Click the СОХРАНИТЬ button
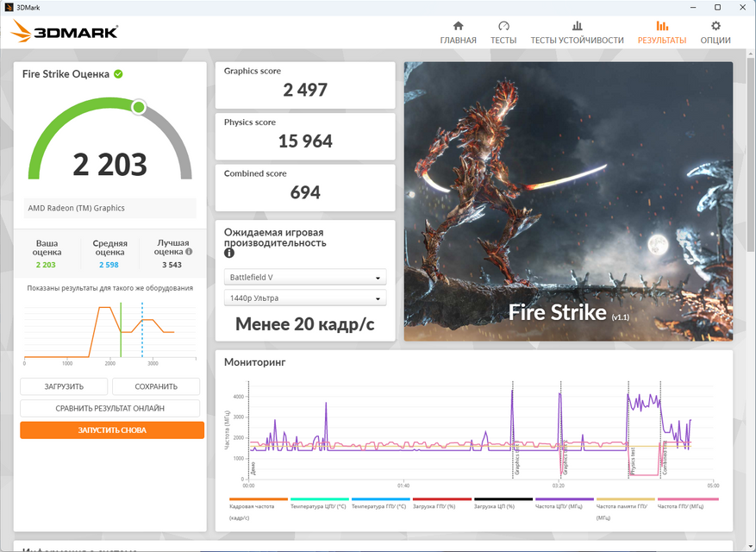This screenshot has width=756, height=552. (156, 386)
